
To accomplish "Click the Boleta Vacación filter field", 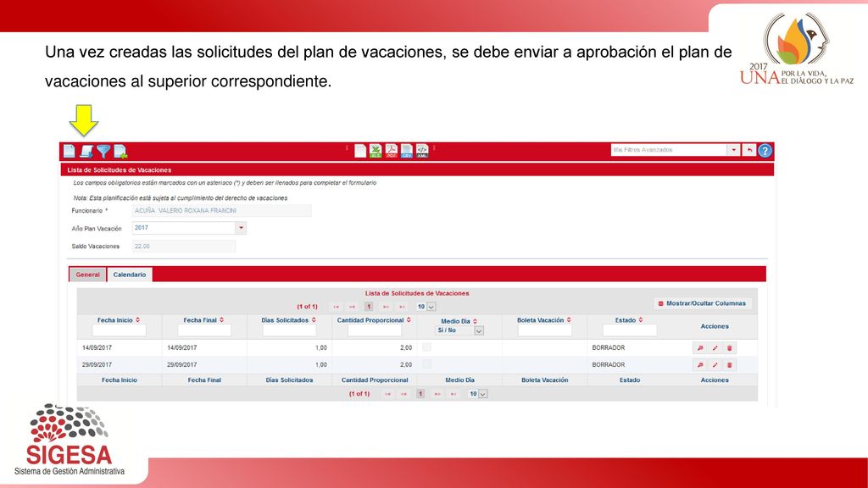I will pyautogui.click(x=545, y=330).
